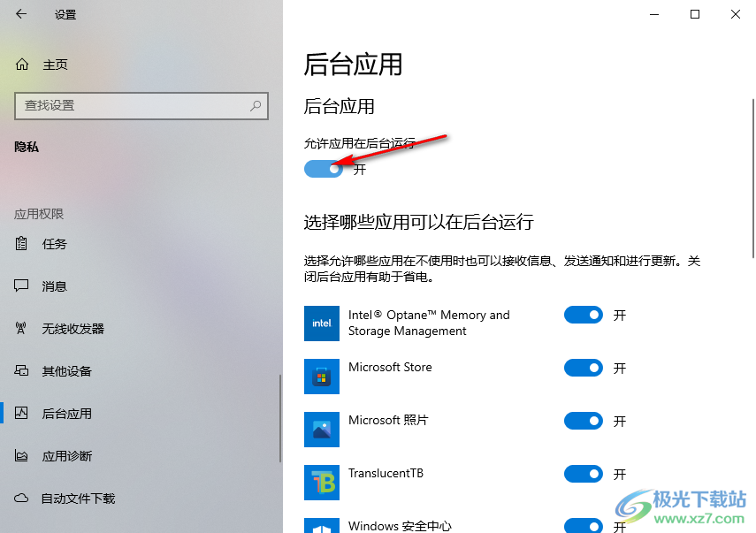
Task: Click the Intel Optane Memory app name
Action: tap(429, 323)
